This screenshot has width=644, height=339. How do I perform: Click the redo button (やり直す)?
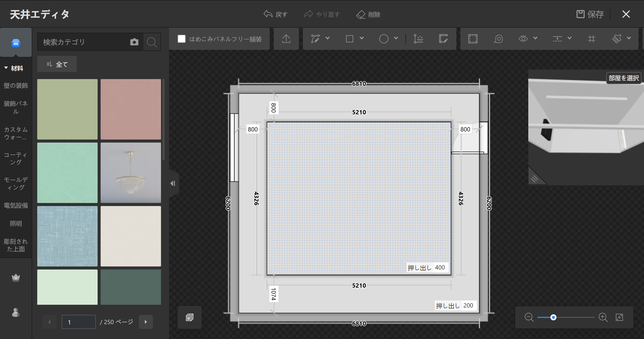[x=322, y=14]
